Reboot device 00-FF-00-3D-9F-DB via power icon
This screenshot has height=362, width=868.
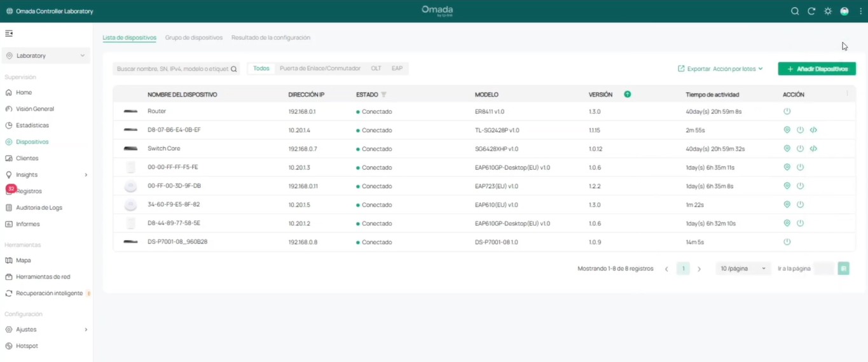point(801,186)
